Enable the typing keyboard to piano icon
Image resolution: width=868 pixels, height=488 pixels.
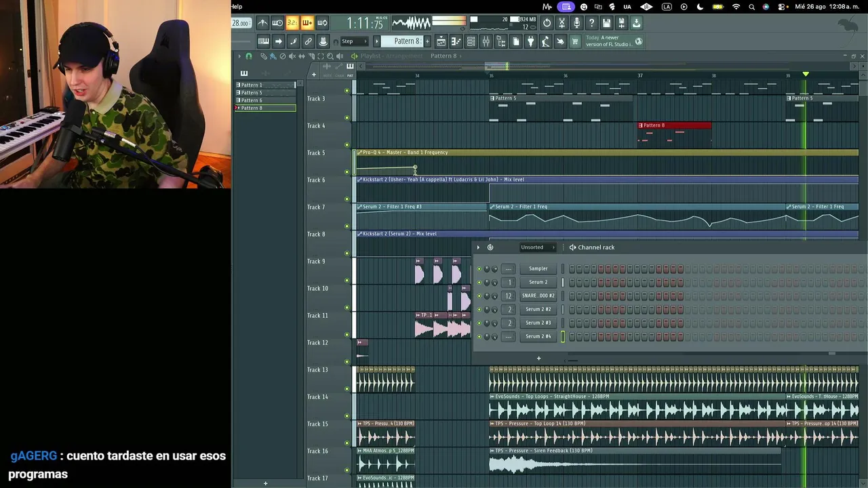[x=263, y=41]
